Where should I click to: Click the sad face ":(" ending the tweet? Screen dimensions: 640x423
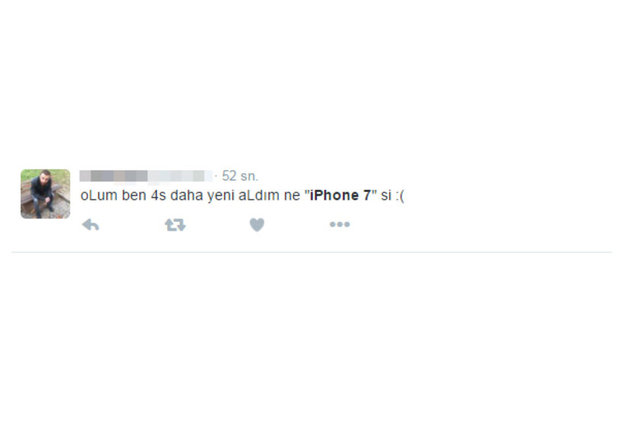coord(400,196)
